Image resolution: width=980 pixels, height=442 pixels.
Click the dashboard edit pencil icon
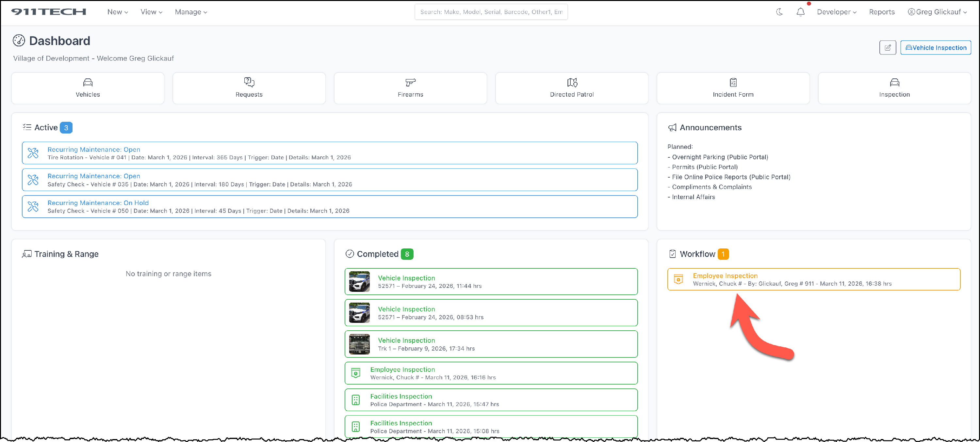pos(887,48)
